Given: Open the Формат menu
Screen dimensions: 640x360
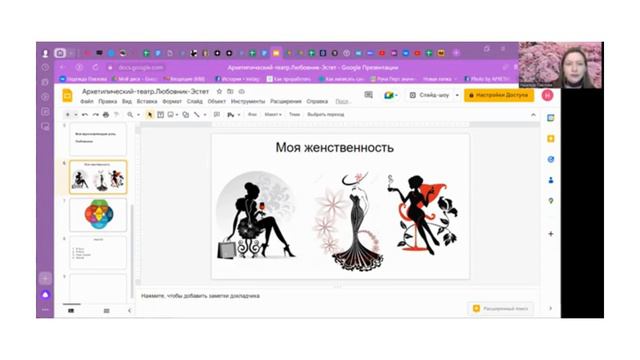Looking at the screenshot, I should (x=172, y=101).
